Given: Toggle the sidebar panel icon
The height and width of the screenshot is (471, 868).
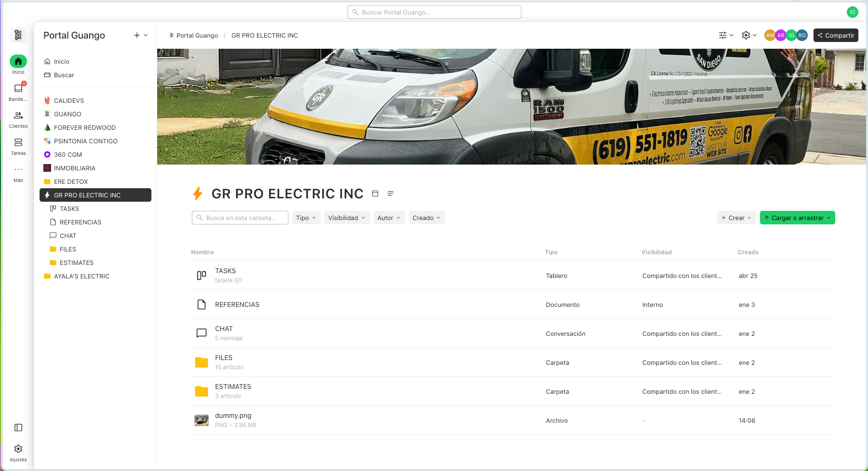Looking at the screenshot, I should tap(18, 428).
